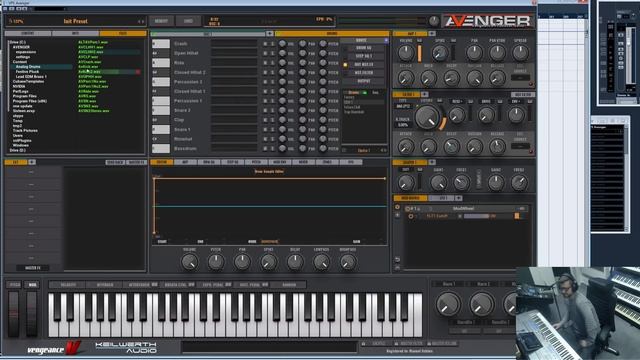Expand the Program Files folder
Image resolution: width=640 pixels, height=360 pixels.
(x=24, y=96)
